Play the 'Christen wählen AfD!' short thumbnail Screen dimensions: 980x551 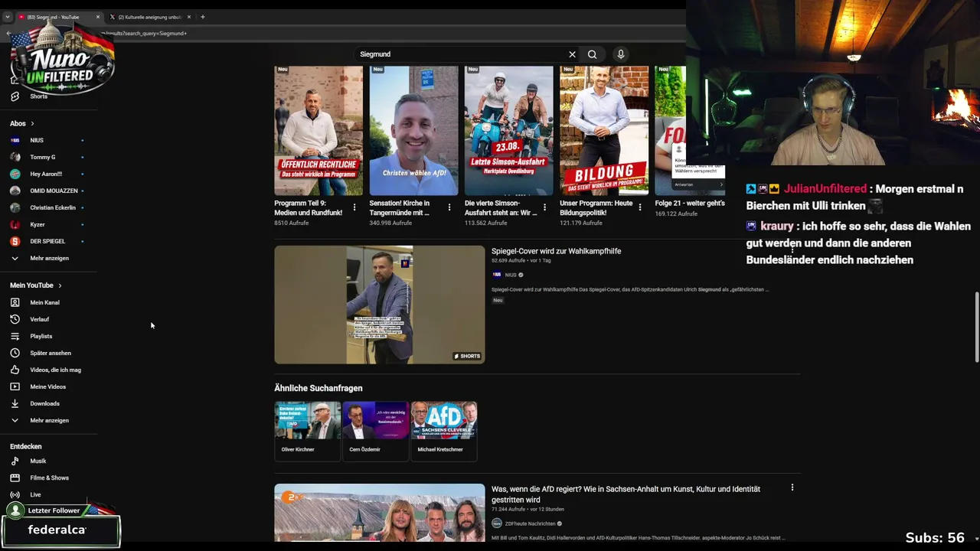tap(413, 131)
